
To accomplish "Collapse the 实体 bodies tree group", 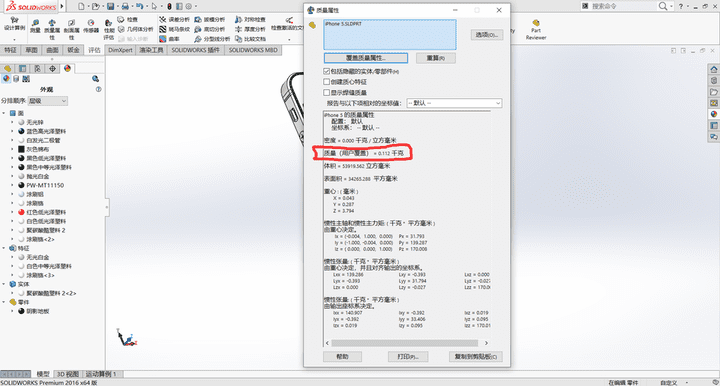I will tap(4, 284).
